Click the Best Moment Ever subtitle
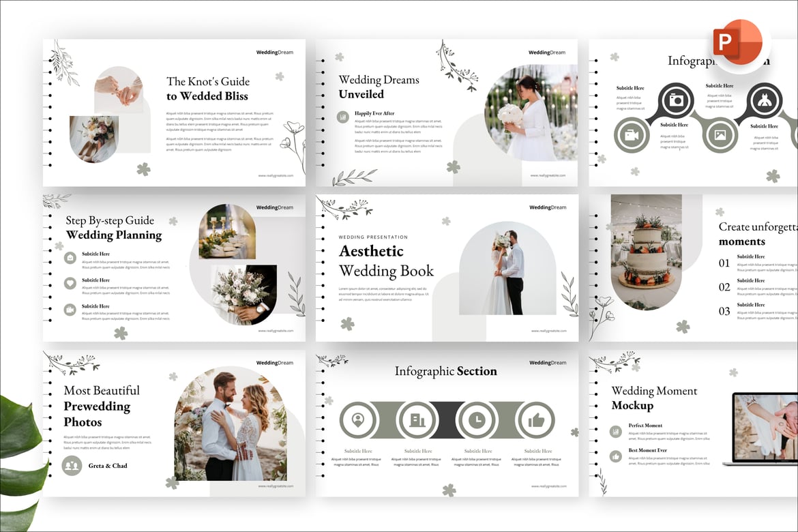 coord(647,451)
